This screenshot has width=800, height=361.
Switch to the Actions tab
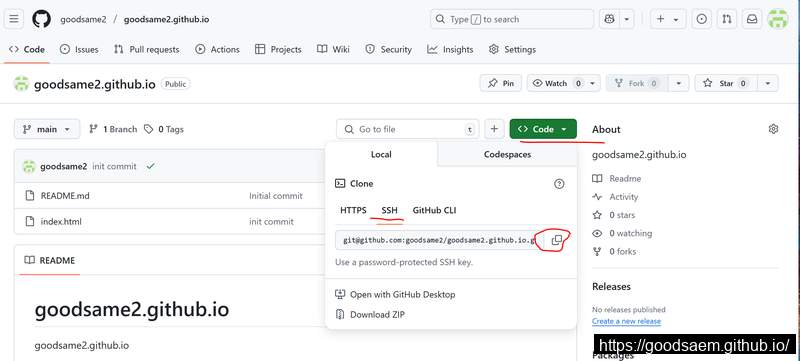click(217, 49)
